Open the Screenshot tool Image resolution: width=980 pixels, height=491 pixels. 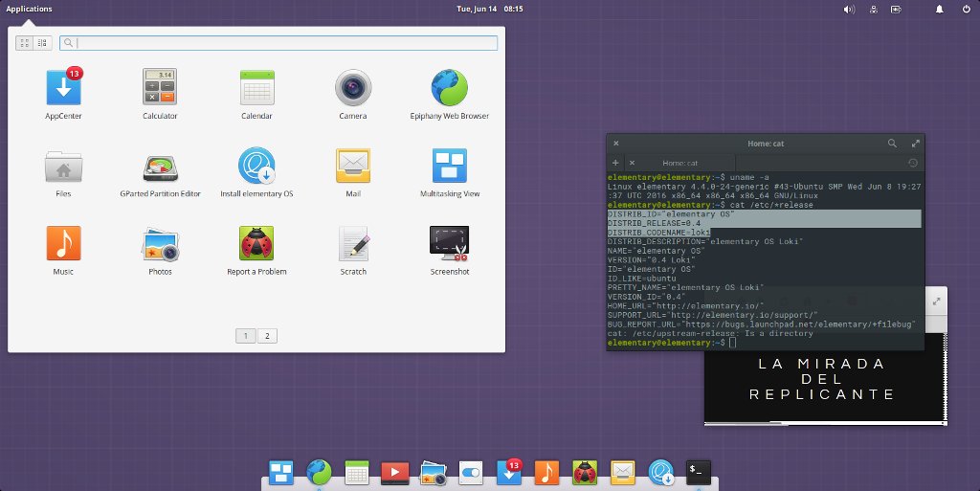[x=449, y=245]
